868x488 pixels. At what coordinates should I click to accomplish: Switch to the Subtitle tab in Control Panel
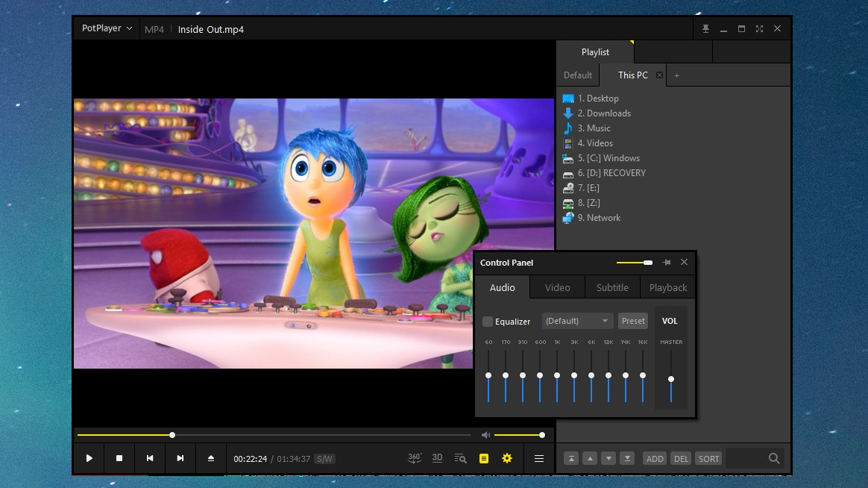click(612, 287)
